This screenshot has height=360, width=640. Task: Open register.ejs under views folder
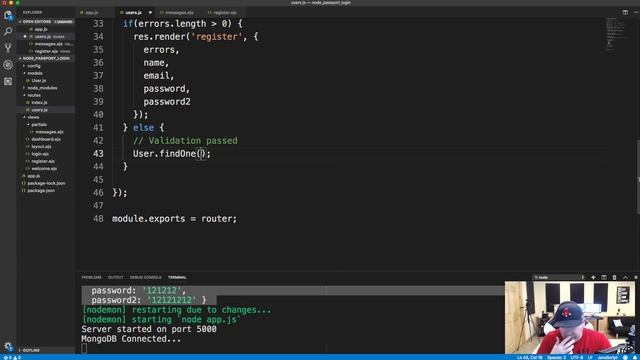43,161
